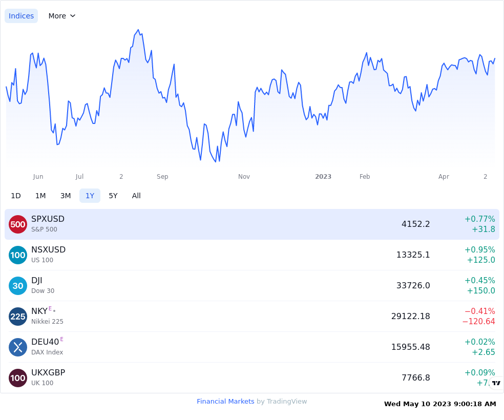Click the +125.0 point change value

(x=481, y=260)
